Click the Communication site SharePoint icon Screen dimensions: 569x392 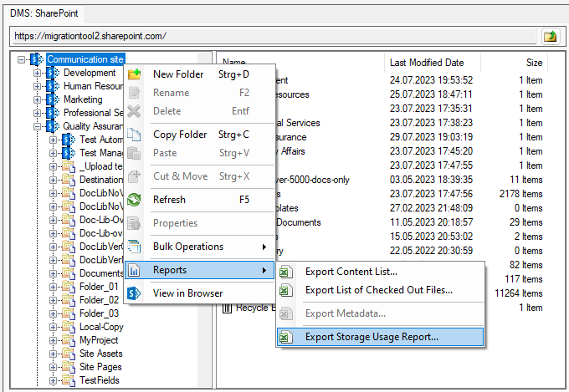tap(37, 59)
